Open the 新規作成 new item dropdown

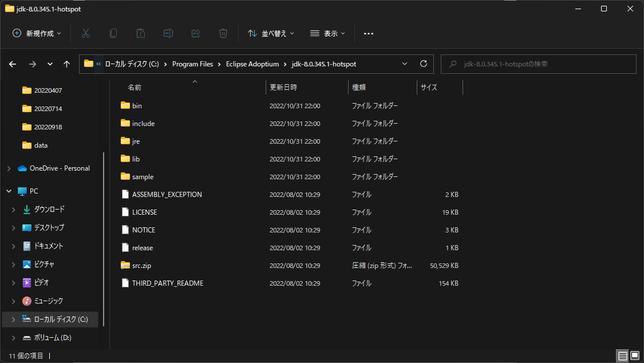coord(36,33)
